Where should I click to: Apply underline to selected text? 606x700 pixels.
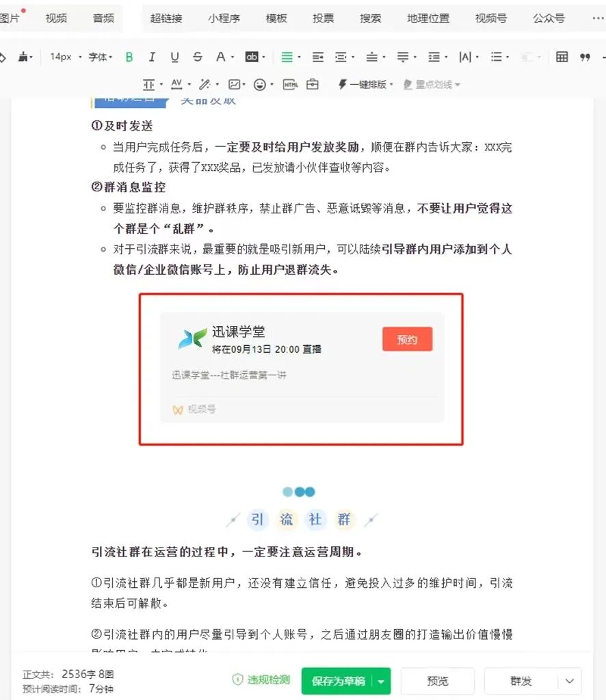point(174,57)
